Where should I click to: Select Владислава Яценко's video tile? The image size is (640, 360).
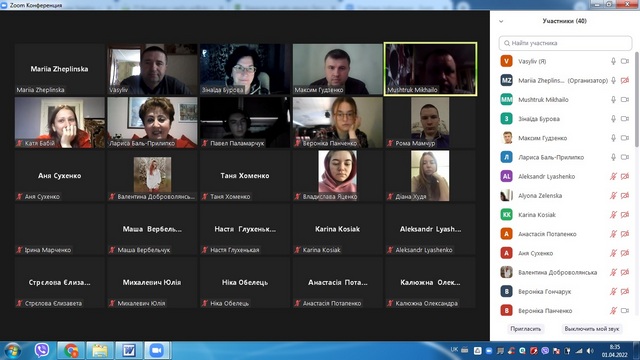(x=338, y=176)
